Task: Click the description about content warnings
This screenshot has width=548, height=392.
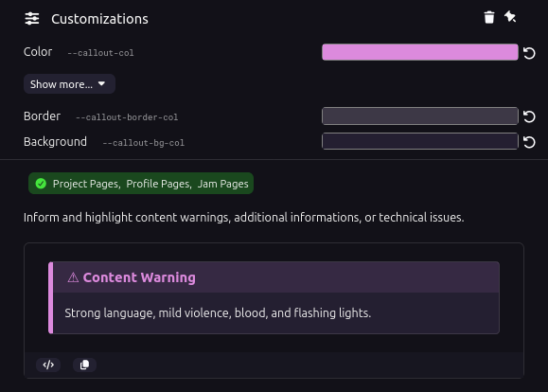Action: point(243,218)
